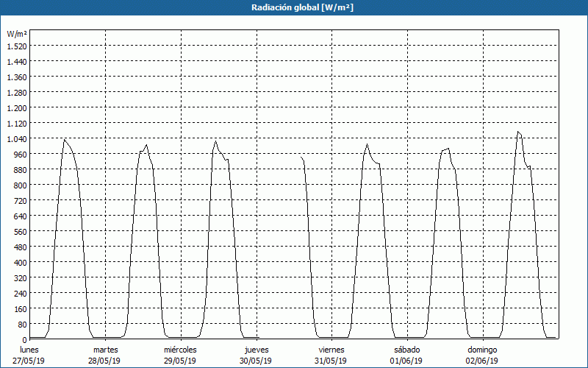Select the 480 y-axis value
This screenshot has height=368, width=588.
(21, 247)
